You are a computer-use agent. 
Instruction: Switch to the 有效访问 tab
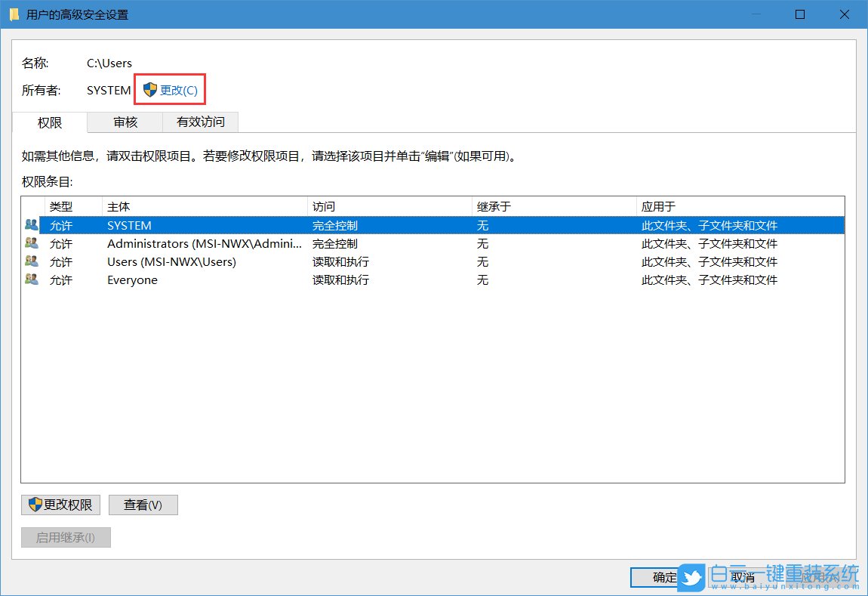pyautogui.click(x=201, y=122)
